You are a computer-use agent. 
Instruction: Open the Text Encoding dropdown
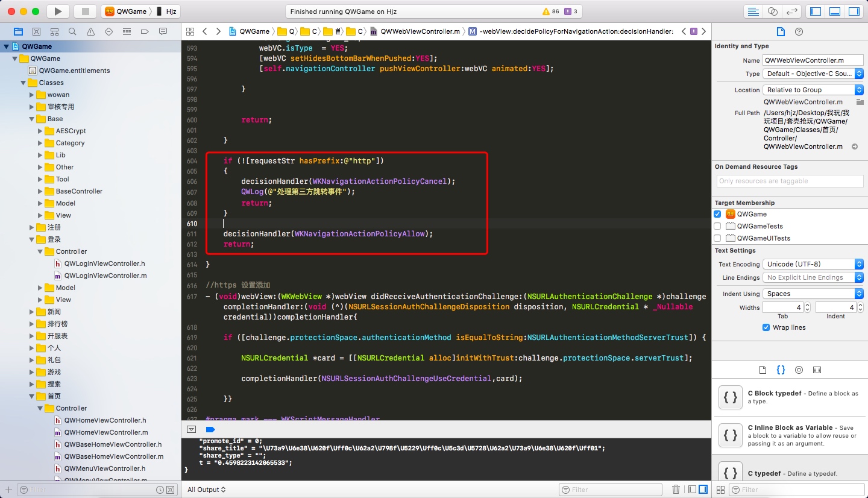coord(813,264)
